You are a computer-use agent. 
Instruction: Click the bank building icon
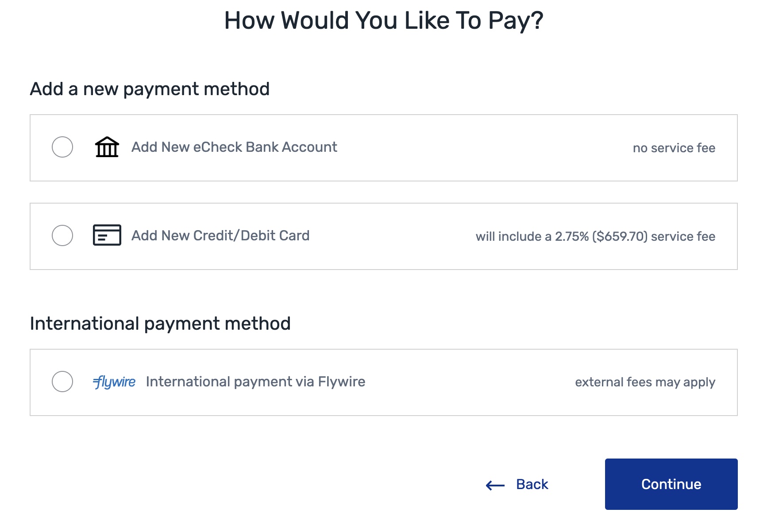(x=107, y=147)
